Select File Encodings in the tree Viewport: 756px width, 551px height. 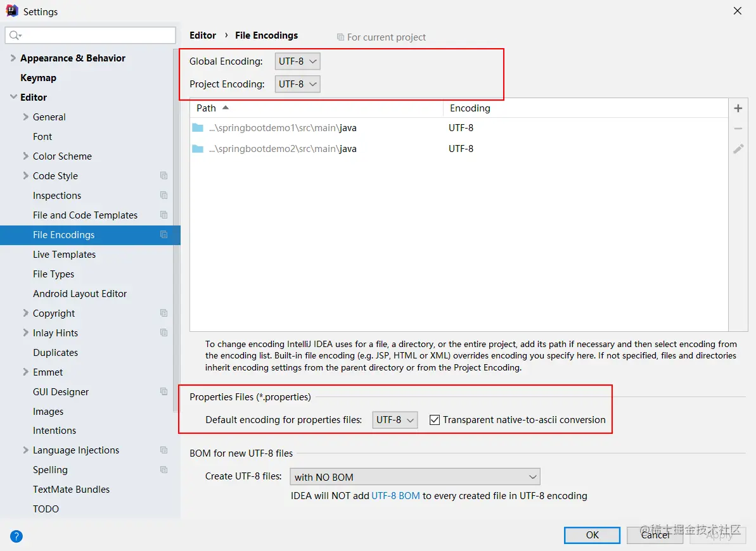[x=90, y=235]
